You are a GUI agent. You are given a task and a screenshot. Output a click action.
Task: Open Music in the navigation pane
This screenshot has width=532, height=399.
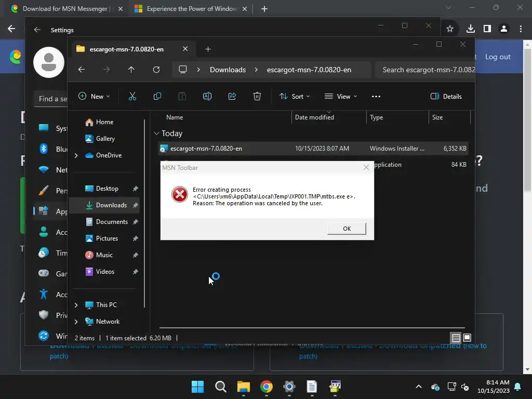tap(104, 255)
